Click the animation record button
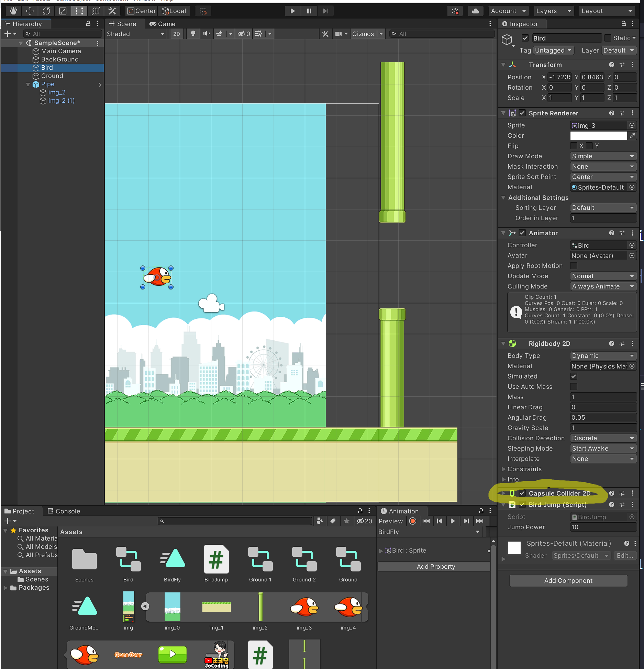Image resolution: width=644 pixels, height=669 pixels. (x=413, y=521)
